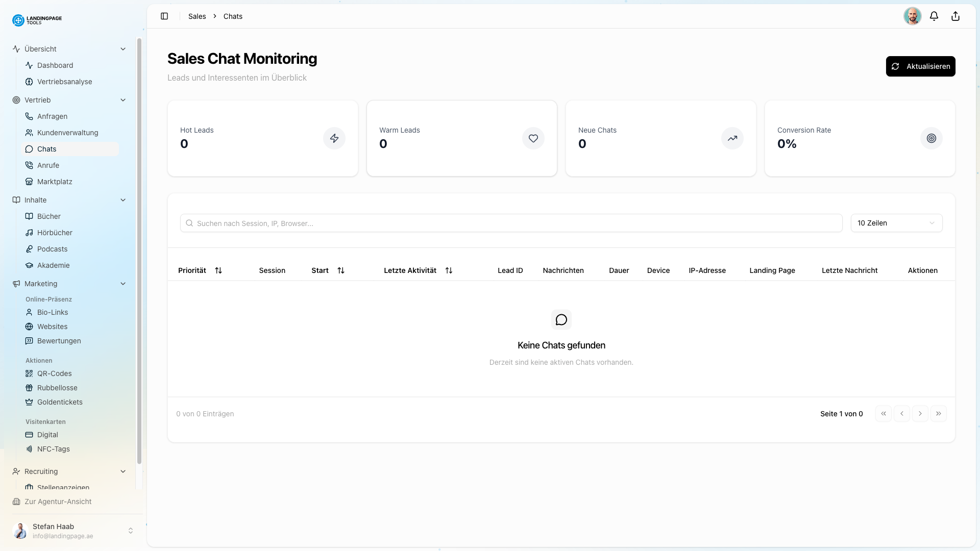Select the Vertriebsanalyse sidebar item
The image size is (980, 551).
64,82
